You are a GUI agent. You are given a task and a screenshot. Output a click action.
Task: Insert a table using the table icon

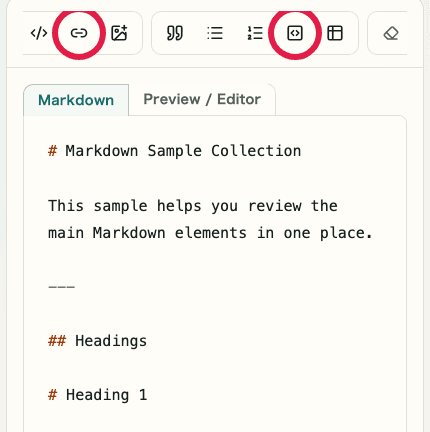(x=335, y=33)
